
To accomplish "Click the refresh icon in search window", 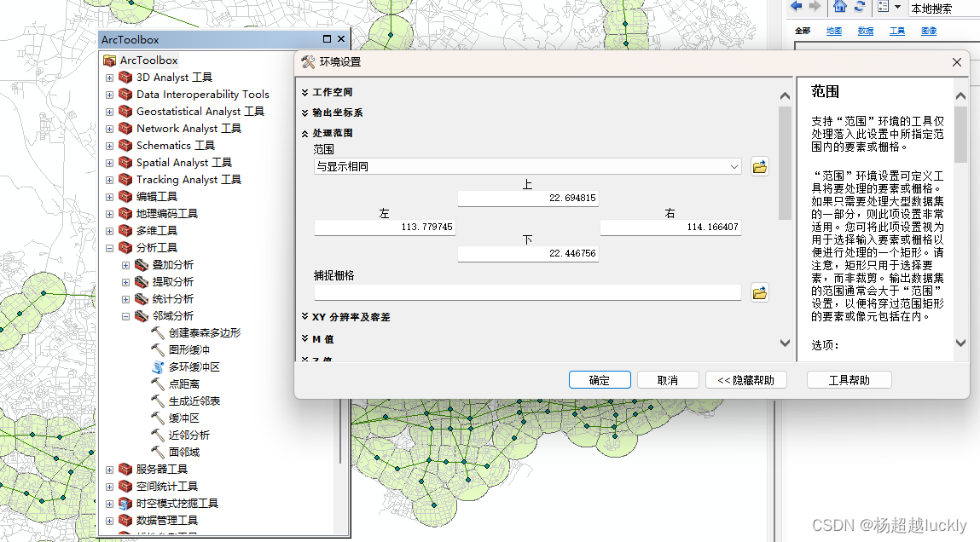I will (x=860, y=6).
